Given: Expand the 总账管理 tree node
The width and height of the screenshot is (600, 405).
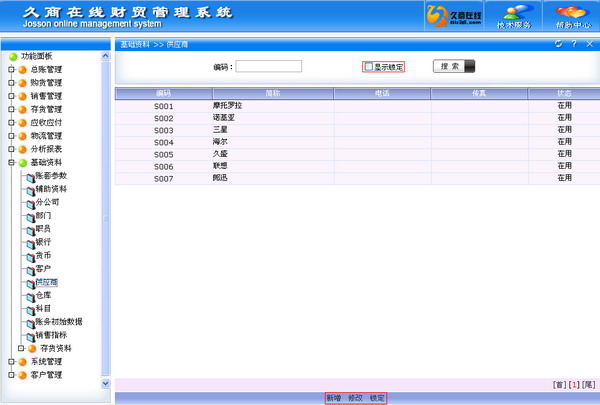Looking at the screenshot, I should pyautogui.click(x=11, y=70).
